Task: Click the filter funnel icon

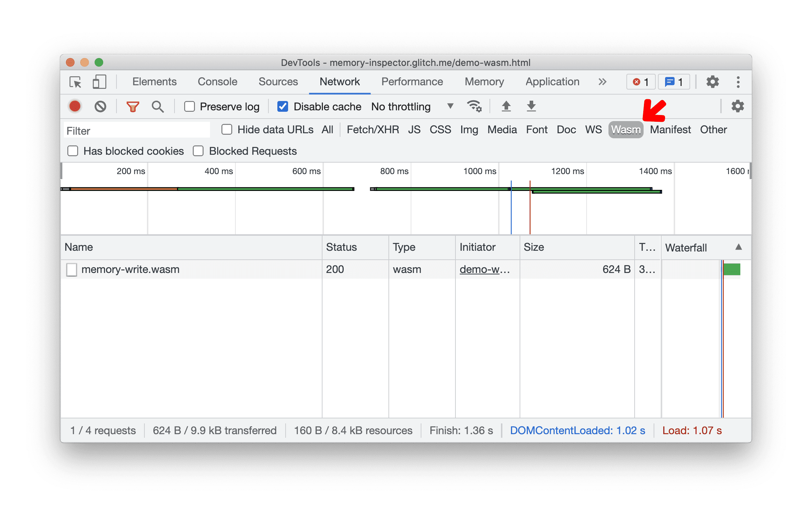Action: [x=132, y=106]
